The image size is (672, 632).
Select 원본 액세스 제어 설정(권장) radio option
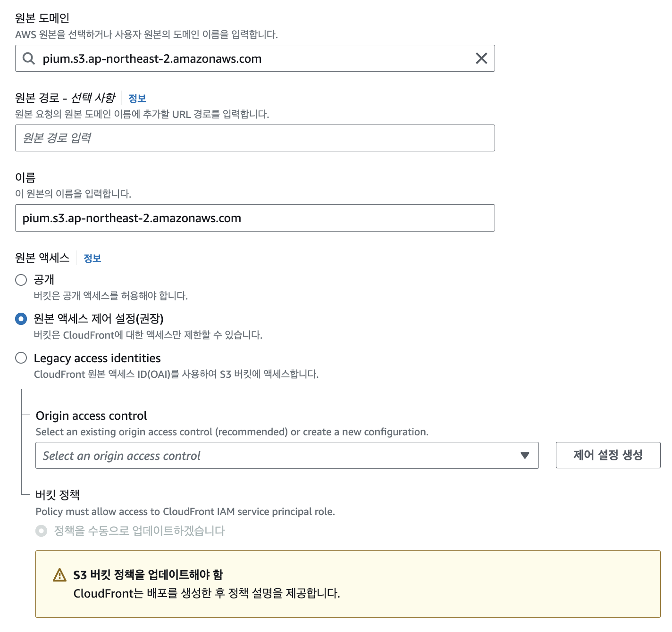[x=21, y=319]
